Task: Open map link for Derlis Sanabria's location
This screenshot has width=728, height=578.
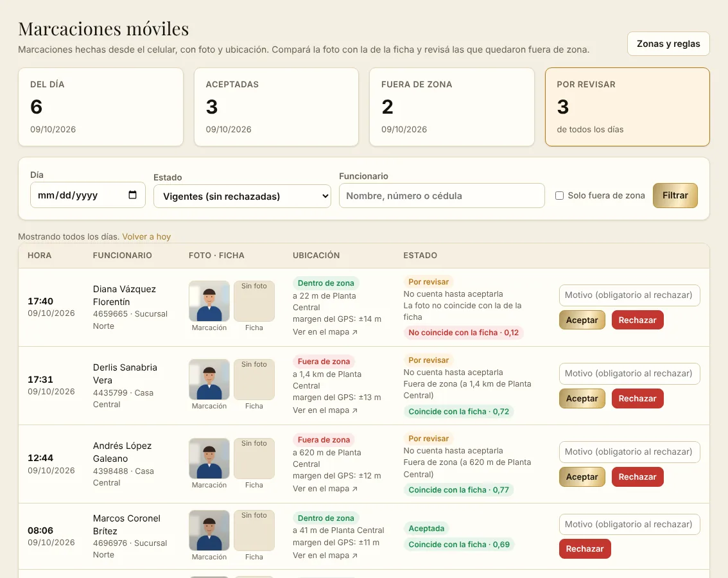Action: [x=325, y=410]
